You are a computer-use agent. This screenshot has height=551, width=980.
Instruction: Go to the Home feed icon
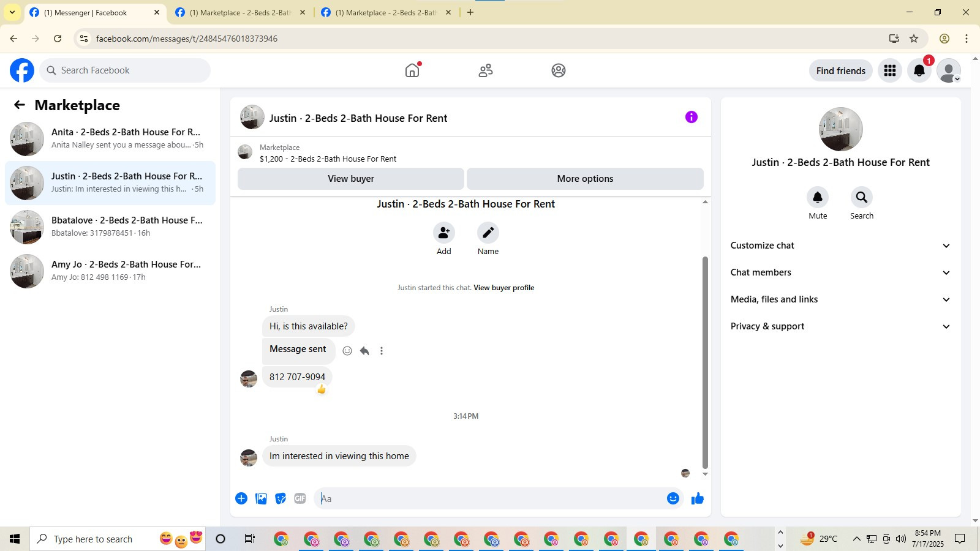coord(412,70)
